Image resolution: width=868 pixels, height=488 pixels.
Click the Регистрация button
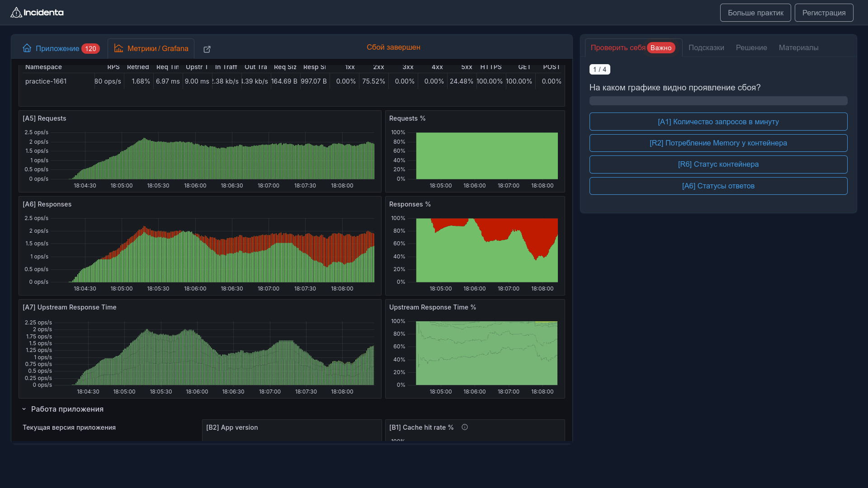coord(824,13)
